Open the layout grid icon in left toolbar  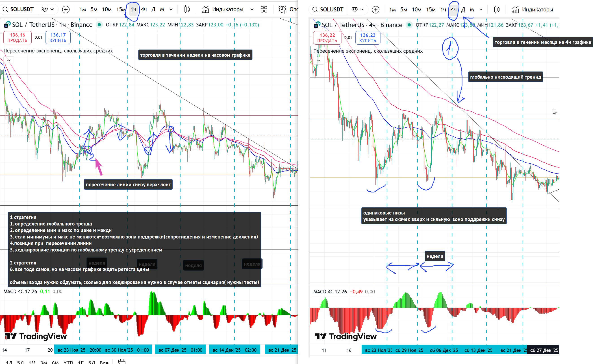point(264,9)
